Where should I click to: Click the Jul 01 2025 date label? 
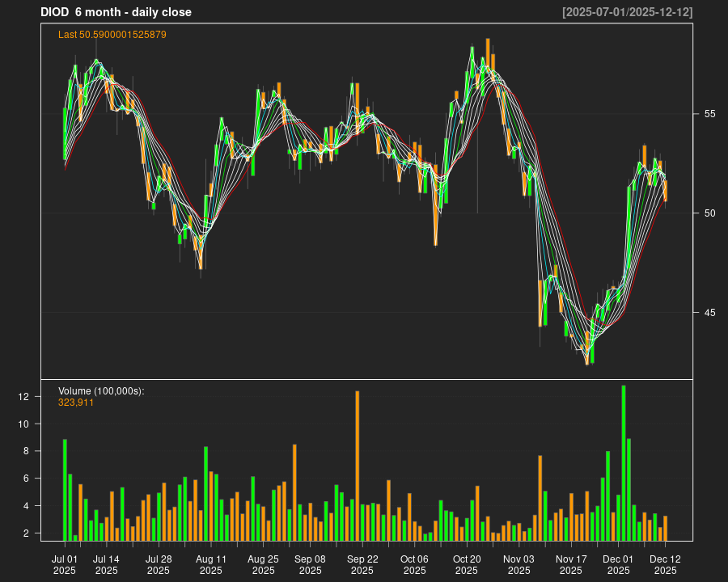(65, 564)
